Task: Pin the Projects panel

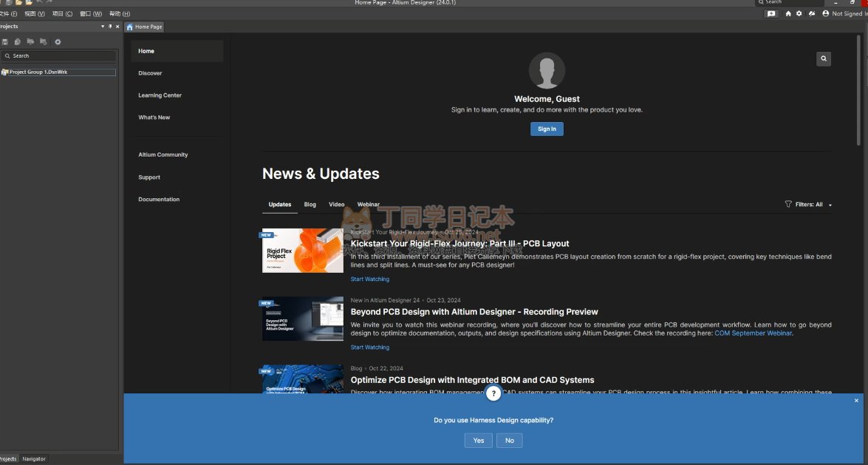Action: pos(110,26)
